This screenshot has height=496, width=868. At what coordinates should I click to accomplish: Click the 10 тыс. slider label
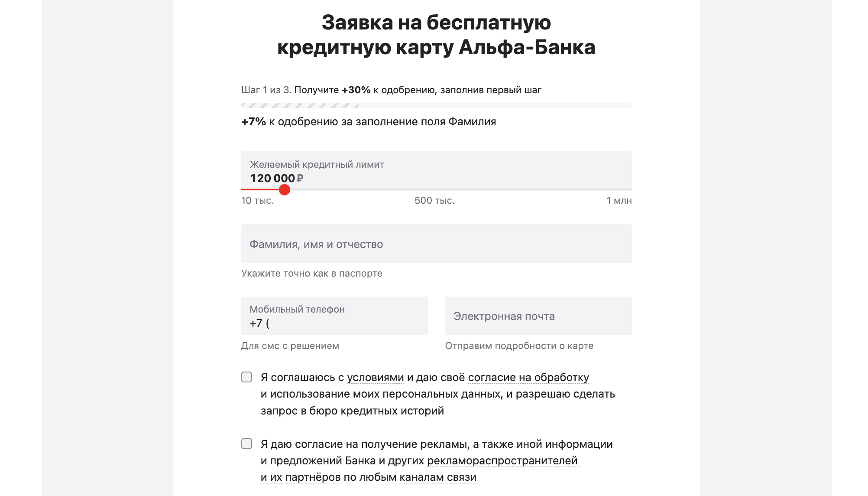pos(257,201)
